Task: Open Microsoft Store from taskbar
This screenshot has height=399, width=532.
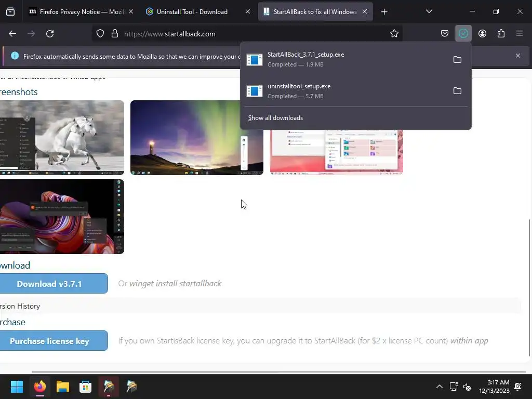Action: tap(86, 387)
